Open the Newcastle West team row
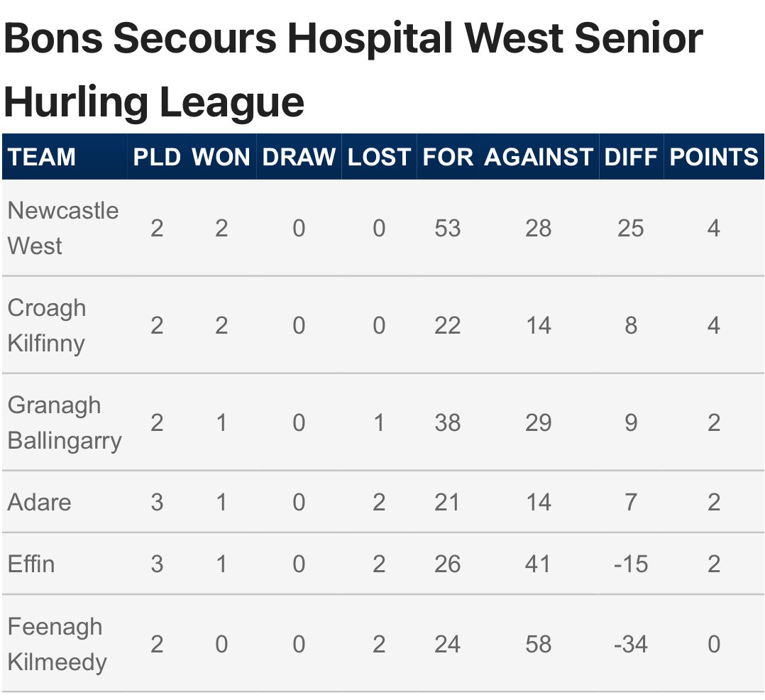 tap(382, 228)
